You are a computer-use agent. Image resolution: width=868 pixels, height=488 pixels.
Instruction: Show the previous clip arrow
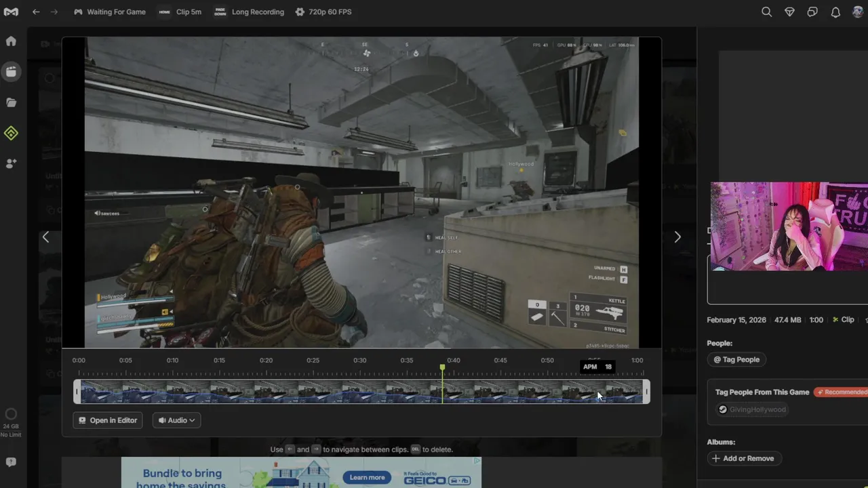click(45, 237)
